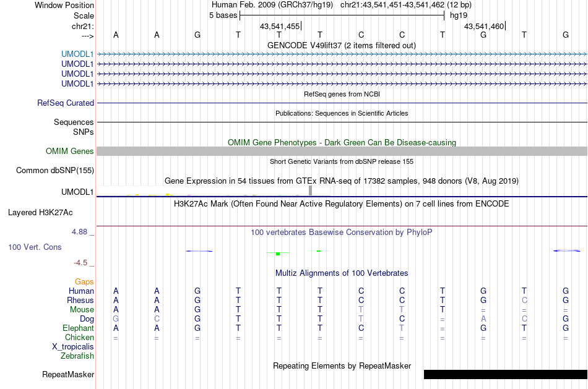Click the lone A base in the Dog row

point(483,319)
